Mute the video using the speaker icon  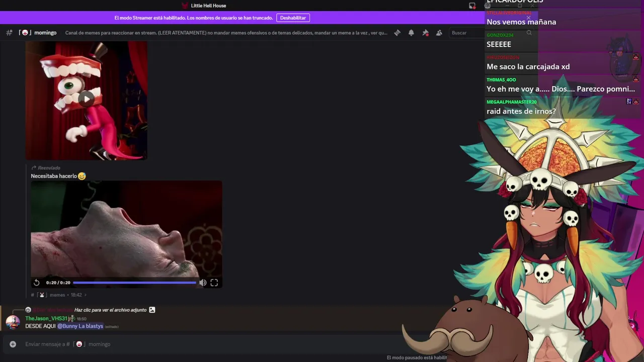click(203, 283)
